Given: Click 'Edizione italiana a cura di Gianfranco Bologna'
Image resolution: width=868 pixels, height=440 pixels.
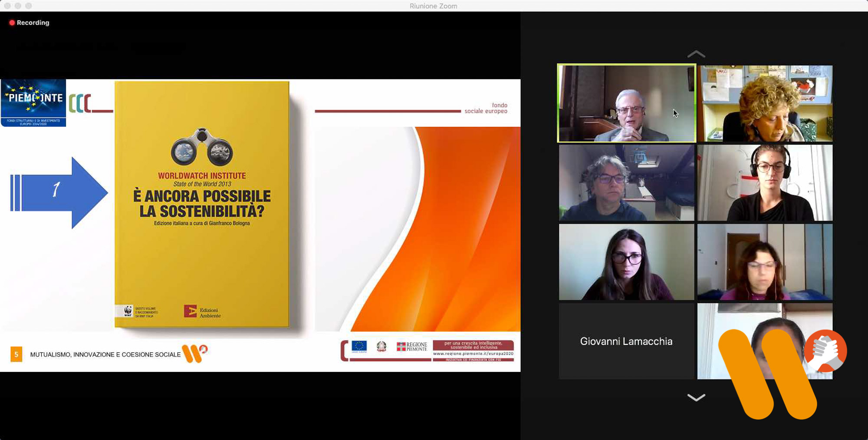Looking at the screenshot, I should [x=202, y=223].
